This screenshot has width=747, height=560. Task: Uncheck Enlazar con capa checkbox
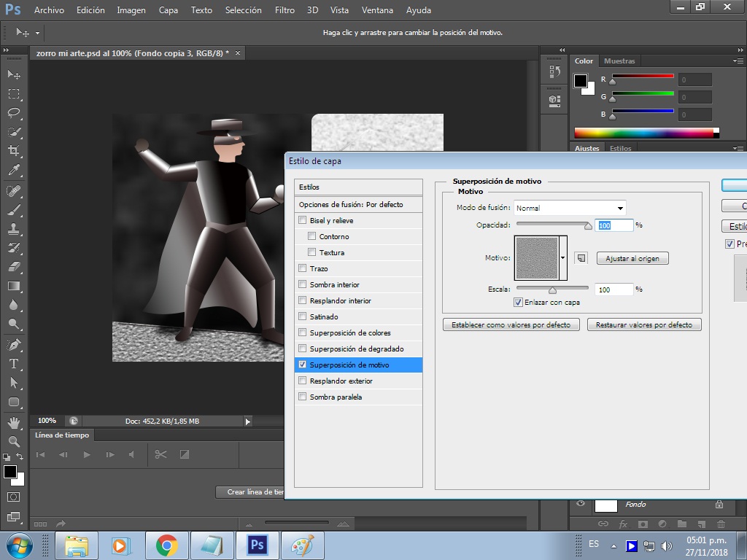click(x=518, y=302)
